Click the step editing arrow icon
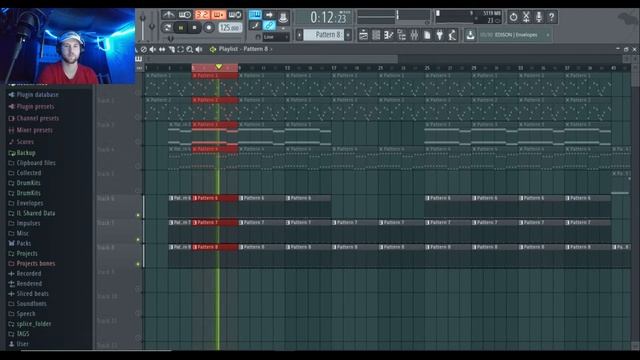This screenshot has height=360, width=640. (269, 15)
